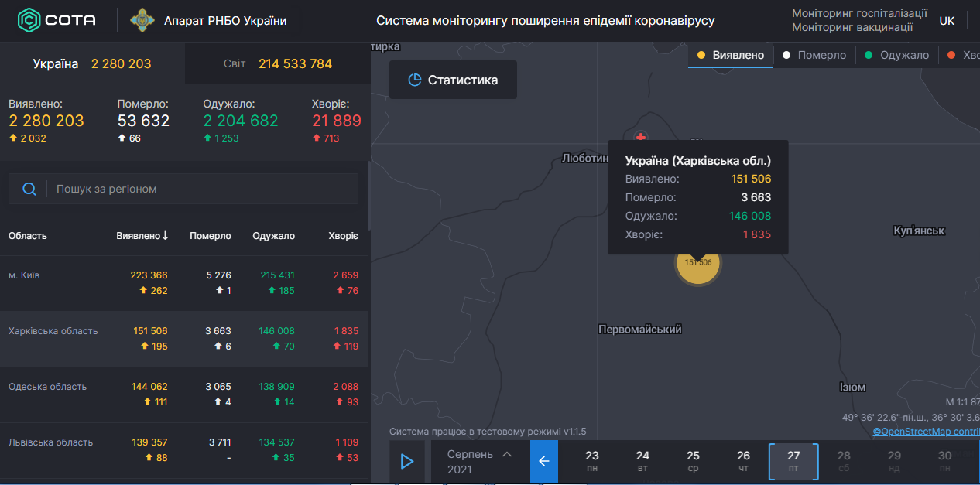Toggle the Померло map filter
980x485 pixels.
tap(814, 55)
